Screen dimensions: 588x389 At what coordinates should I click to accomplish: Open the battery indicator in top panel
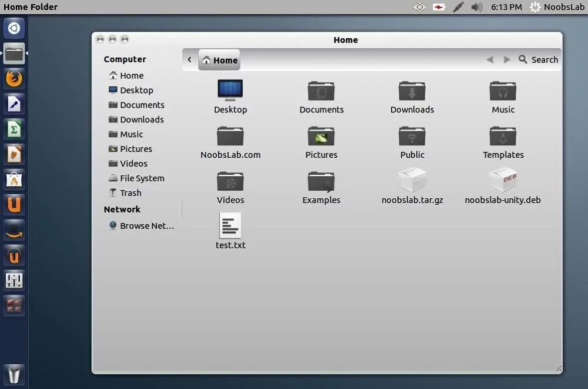pos(439,6)
